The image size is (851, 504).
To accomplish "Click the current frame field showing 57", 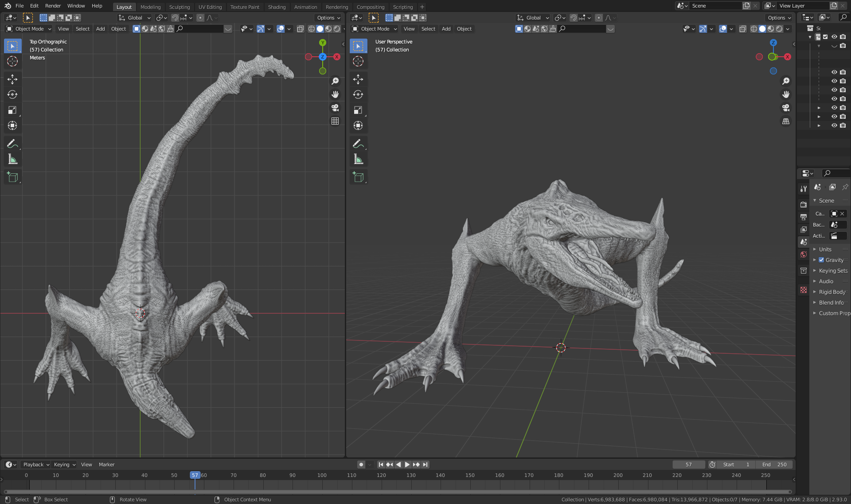I will tap(688, 465).
